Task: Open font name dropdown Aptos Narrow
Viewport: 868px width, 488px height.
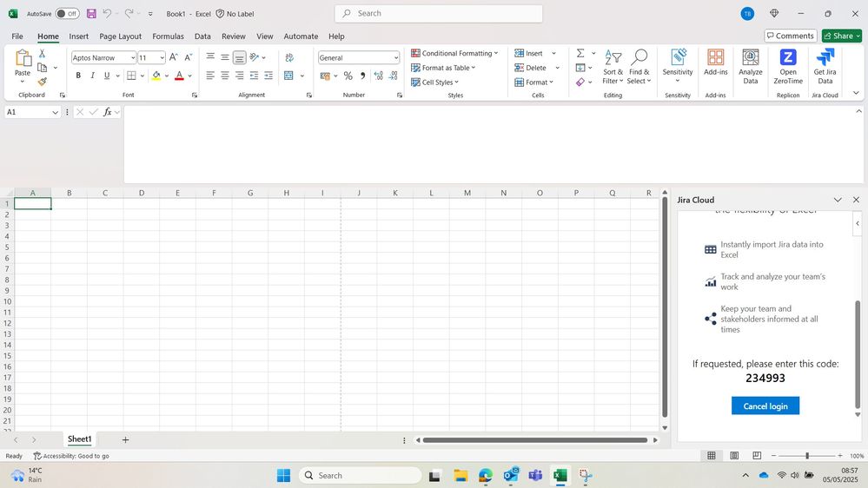Action: 133,57
